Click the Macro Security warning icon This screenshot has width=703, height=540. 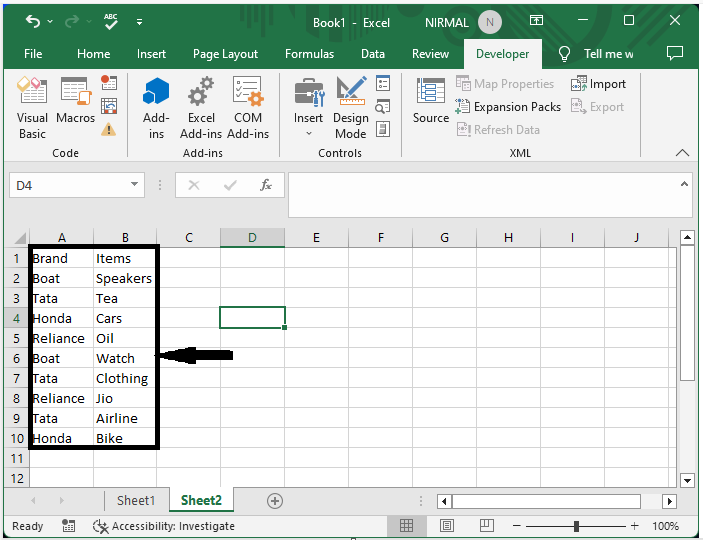(x=109, y=129)
